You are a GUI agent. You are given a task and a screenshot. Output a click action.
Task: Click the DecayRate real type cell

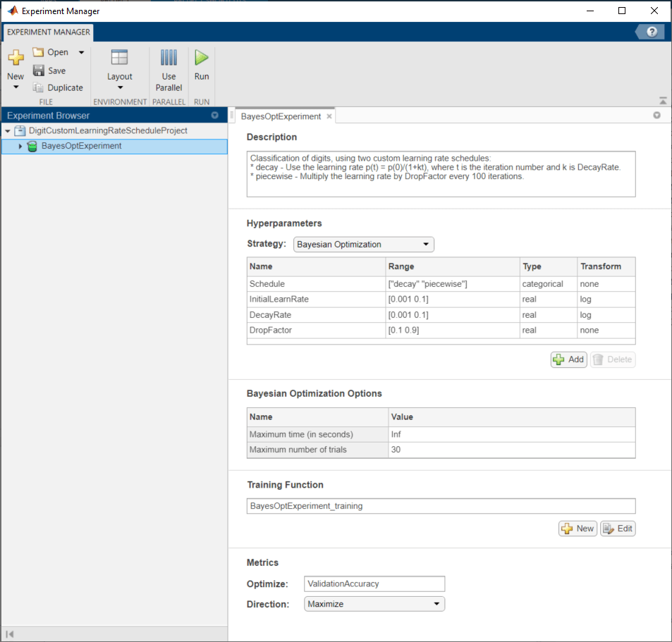548,315
